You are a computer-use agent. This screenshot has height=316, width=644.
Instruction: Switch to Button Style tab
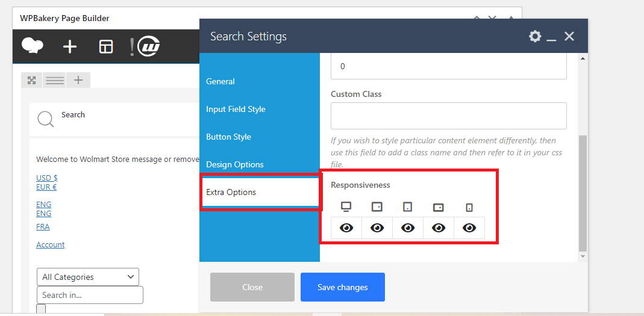pyautogui.click(x=228, y=137)
